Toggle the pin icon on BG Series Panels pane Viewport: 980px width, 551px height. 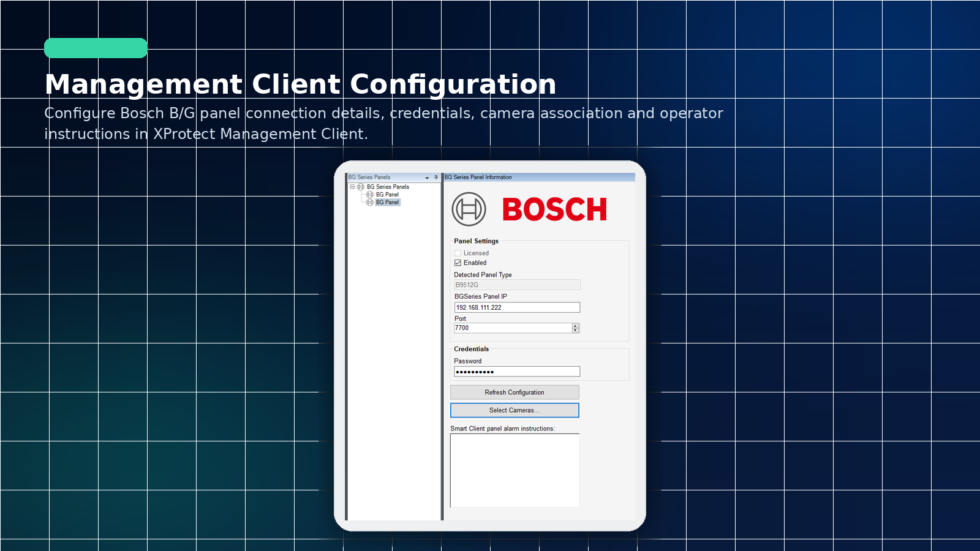pos(436,178)
